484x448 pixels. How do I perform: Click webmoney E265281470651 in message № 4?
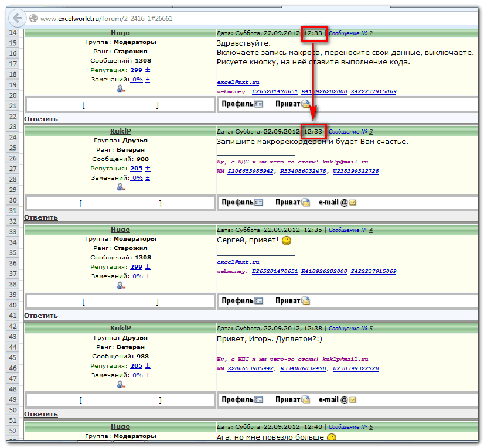click(x=275, y=272)
